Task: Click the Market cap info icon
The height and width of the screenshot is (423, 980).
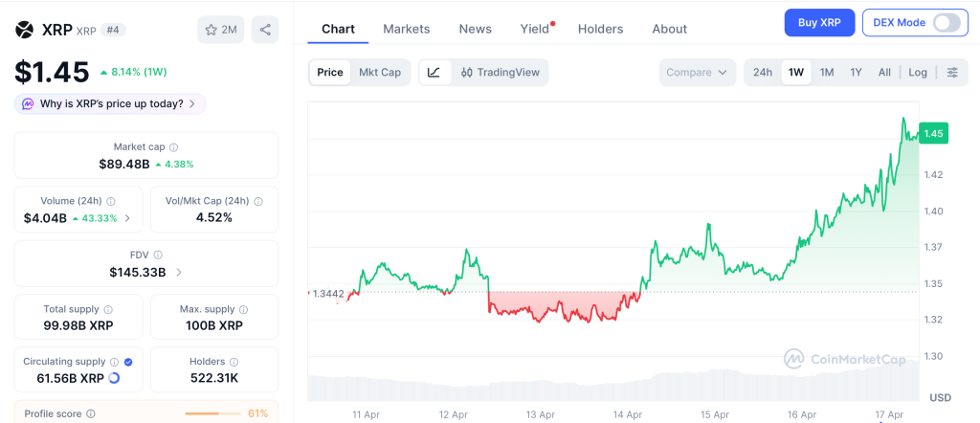Action: click(173, 147)
